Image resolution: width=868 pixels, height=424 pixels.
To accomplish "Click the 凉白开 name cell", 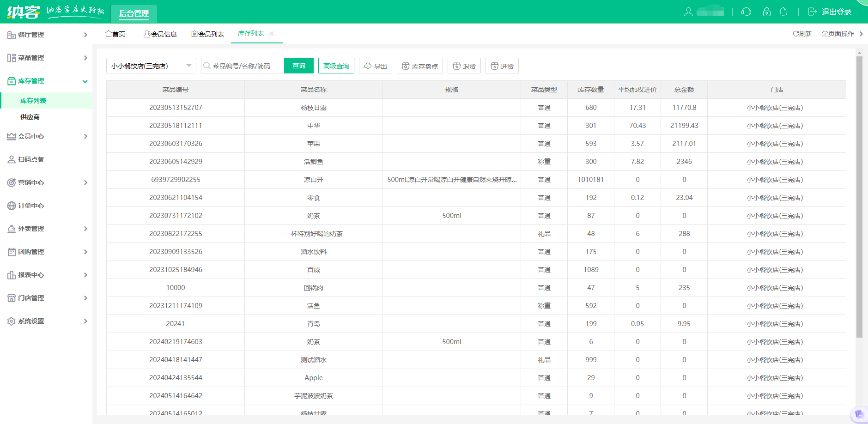I will pos(314,180).
